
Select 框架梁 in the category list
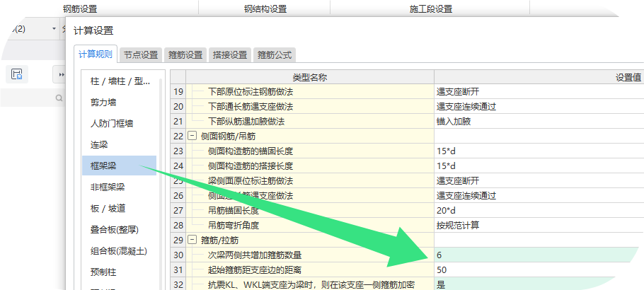pos(119,166)
